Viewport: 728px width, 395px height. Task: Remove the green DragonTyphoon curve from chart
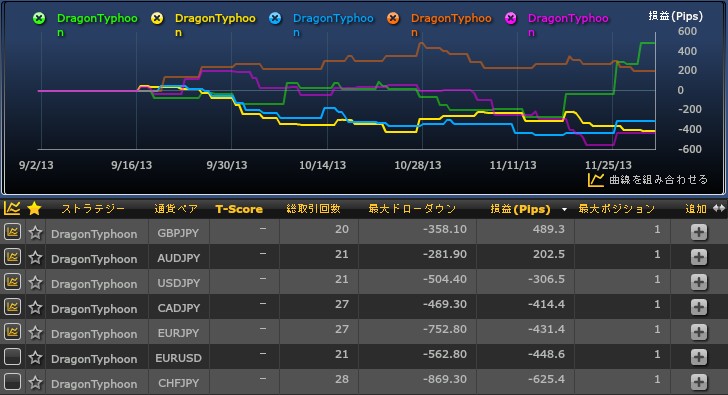(x=39, y=19)
